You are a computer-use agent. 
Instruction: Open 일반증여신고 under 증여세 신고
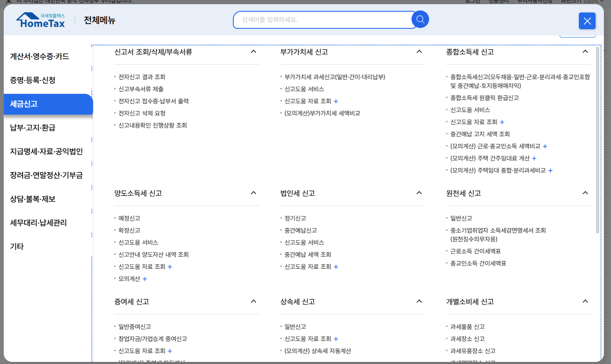[134, 326]
